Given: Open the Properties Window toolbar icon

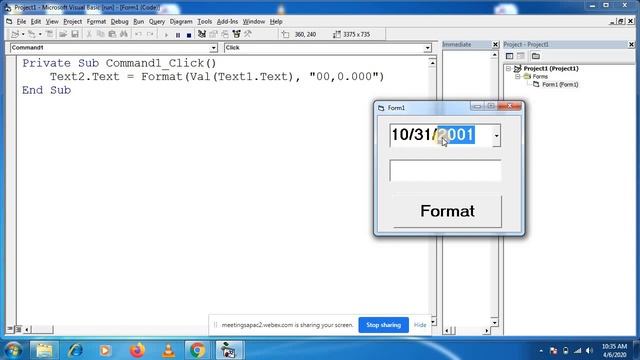Looking at the screenshot, I should point(213,34).
